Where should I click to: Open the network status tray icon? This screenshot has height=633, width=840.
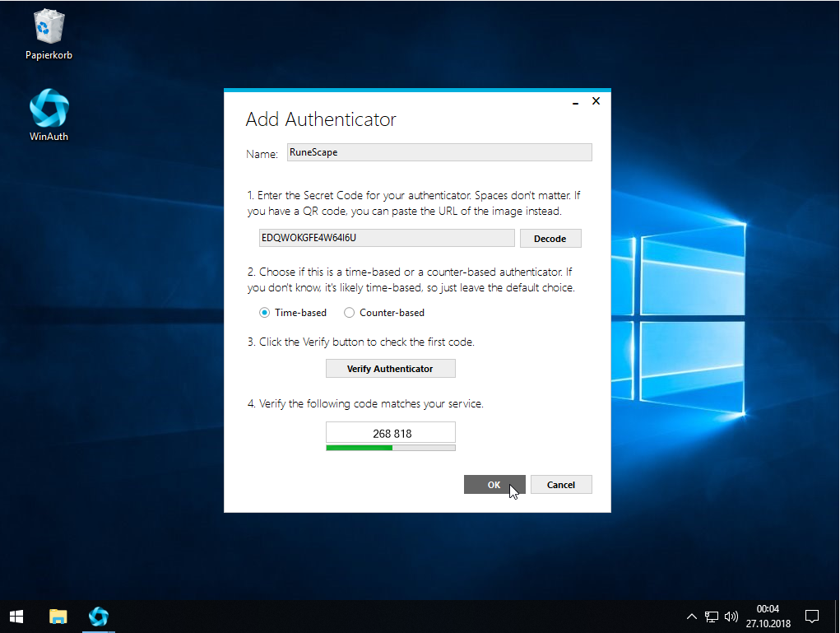(x=712, y=616)
